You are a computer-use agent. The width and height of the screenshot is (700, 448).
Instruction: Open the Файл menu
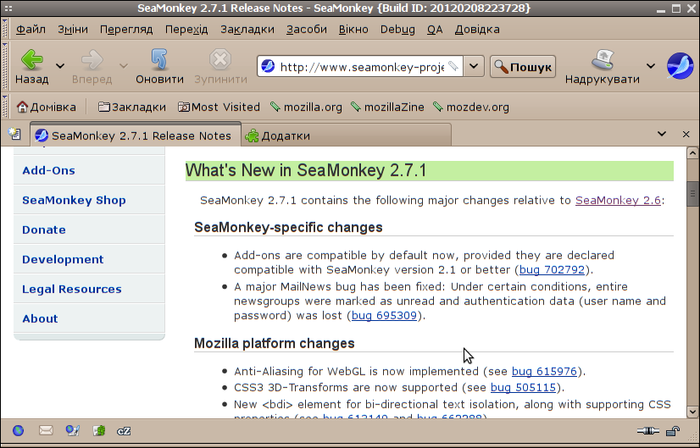pos(31,29)
